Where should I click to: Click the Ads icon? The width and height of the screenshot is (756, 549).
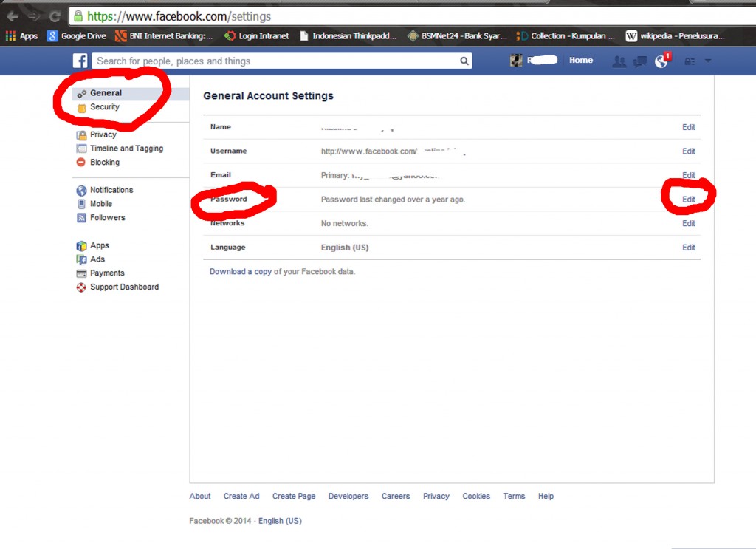(x=81, y=259)
